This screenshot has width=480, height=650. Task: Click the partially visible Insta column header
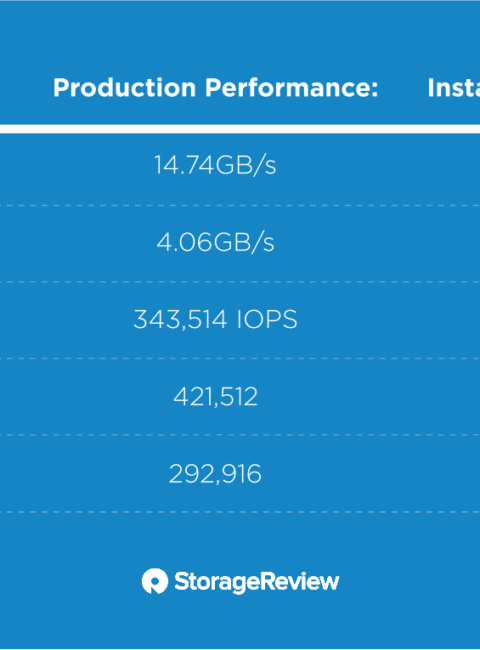[453, 88]
